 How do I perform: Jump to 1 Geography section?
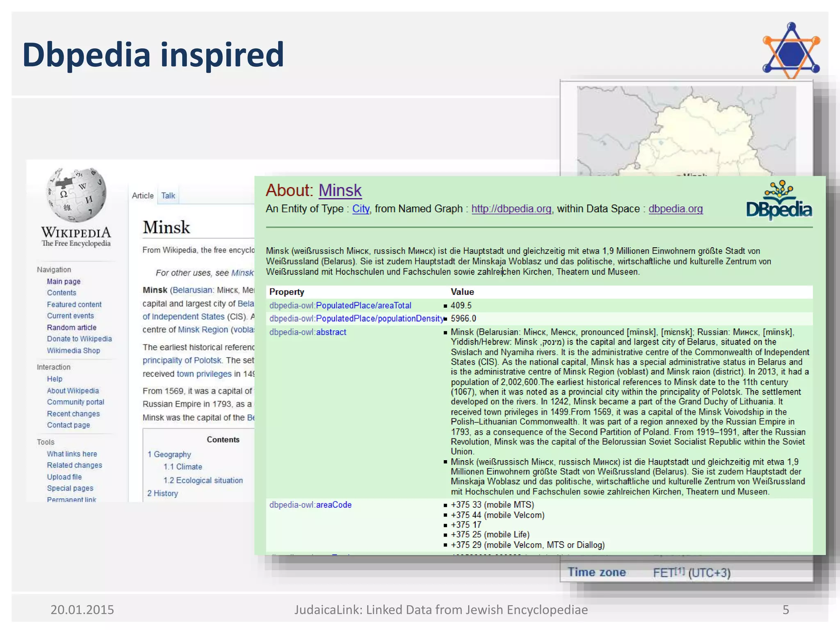coord(169,454)
